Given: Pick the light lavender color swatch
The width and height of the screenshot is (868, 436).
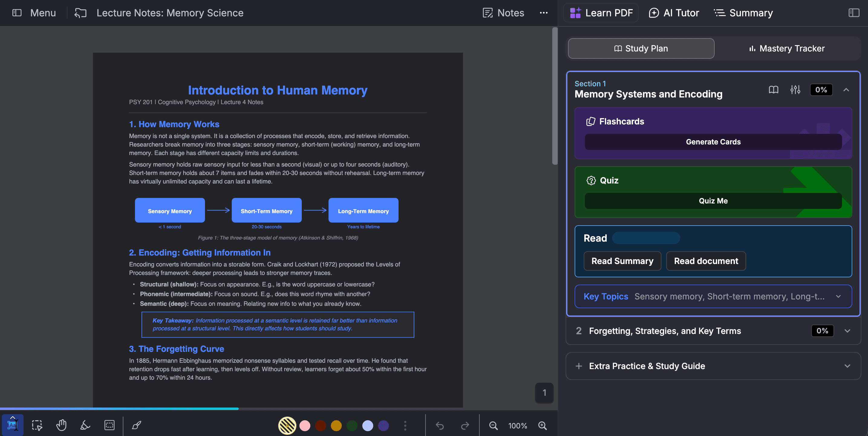Looking at the screenshot, I should point(368,425).
